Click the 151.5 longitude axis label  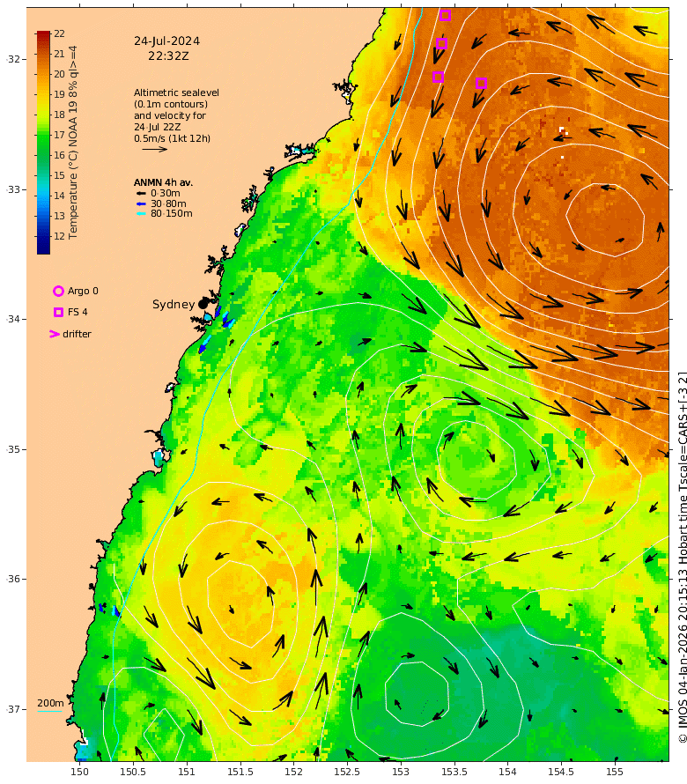pyautogui.click(x=240, y=772)
